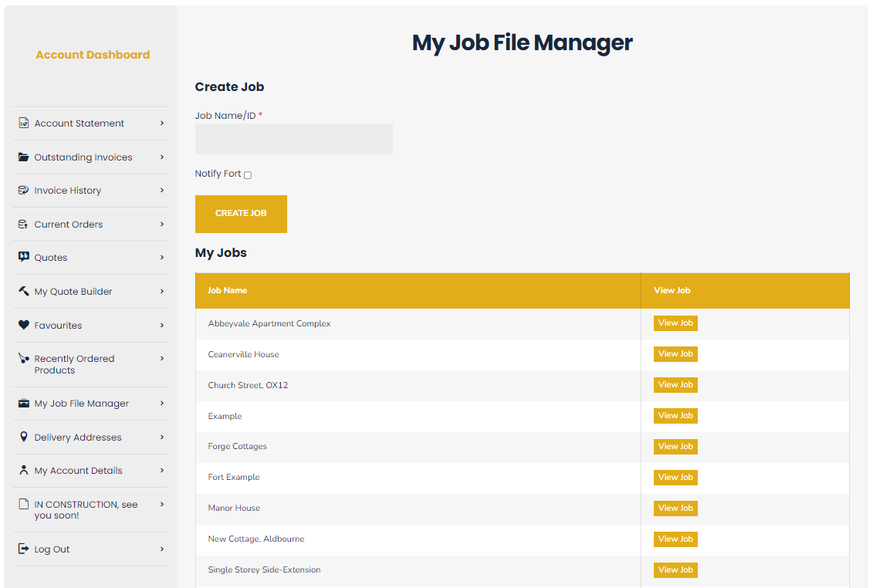Viewport: 873px width, 588px height.
Task: Open View Job for Church Street, OX12
Action: [x=675, y=384]
